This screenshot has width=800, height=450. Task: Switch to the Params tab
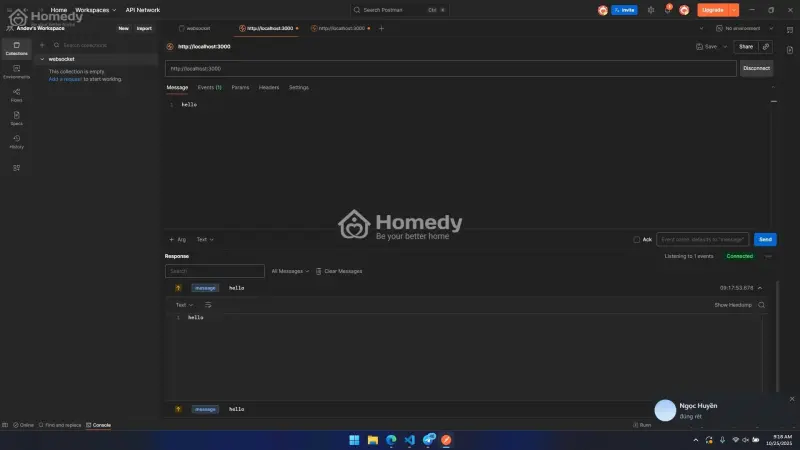point(240,88)
